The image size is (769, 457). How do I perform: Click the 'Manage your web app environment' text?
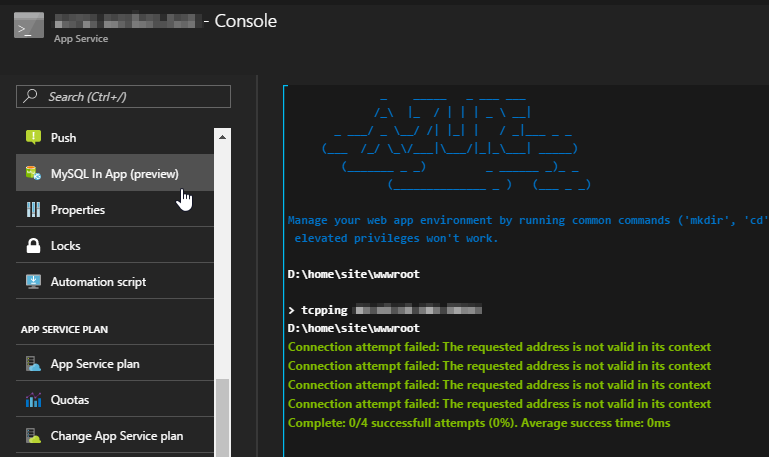(x=528, y=220)
